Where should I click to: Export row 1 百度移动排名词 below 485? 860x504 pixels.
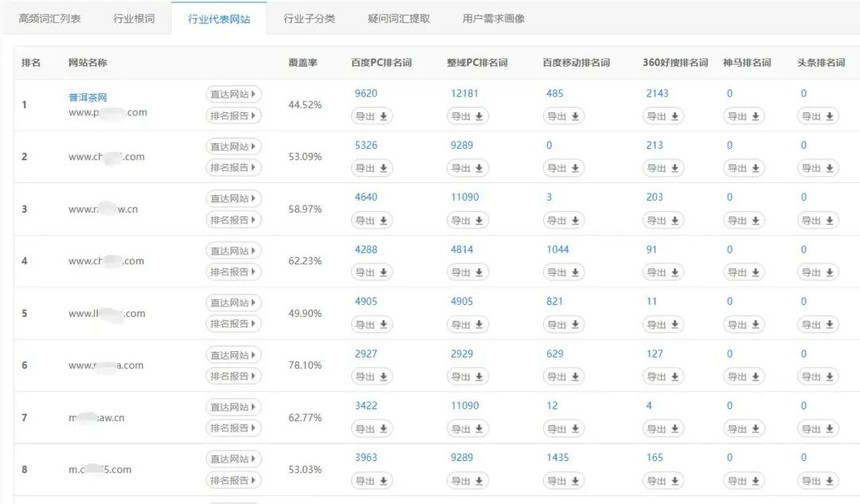coord(563,116)
